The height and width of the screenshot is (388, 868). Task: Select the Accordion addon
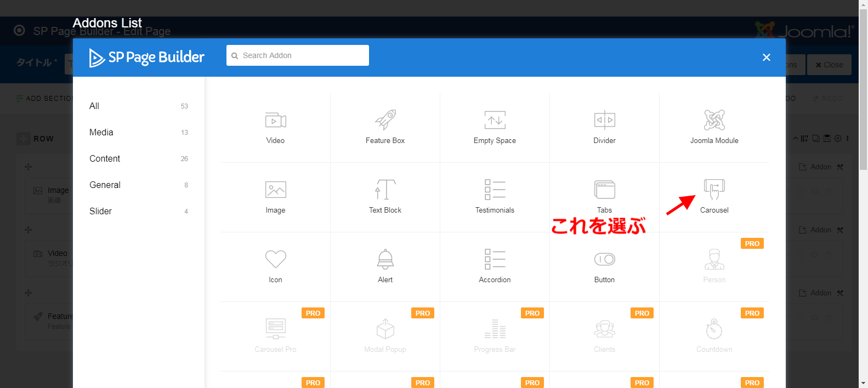click(495, 267)
